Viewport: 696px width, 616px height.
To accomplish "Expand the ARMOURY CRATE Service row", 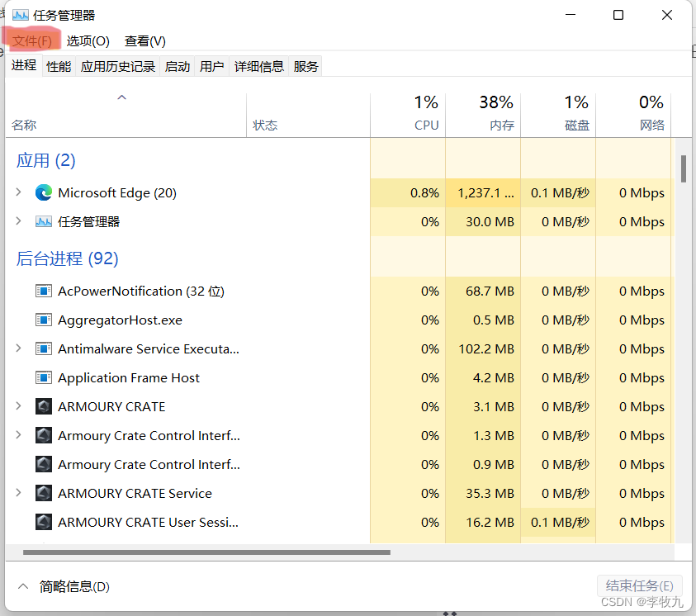I will [18, 493].
